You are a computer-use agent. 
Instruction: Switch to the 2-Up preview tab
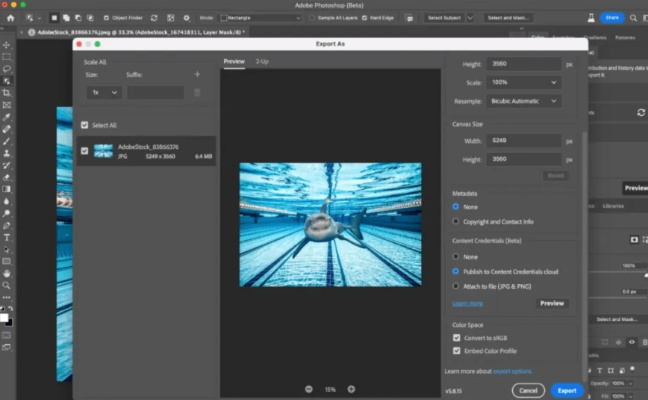[262, 62]
